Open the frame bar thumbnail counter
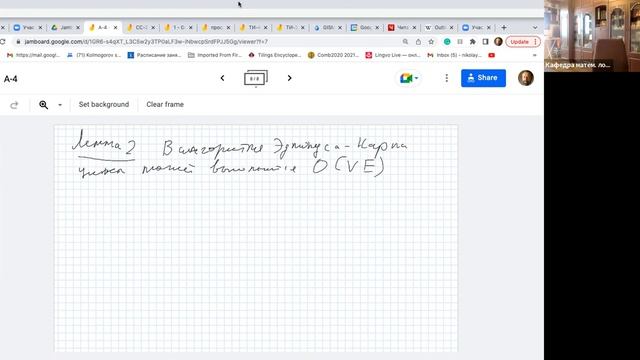640x360 pixels. pyautogui.click(x=256, y=78)
